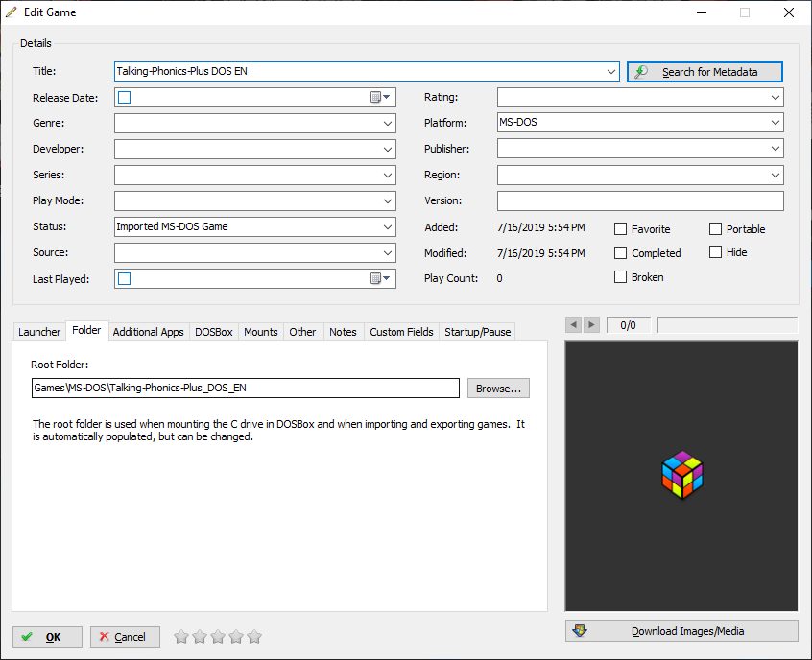Mark the game as Broken
The width and height of the screenshot is (812, 660).
point(621,277)
